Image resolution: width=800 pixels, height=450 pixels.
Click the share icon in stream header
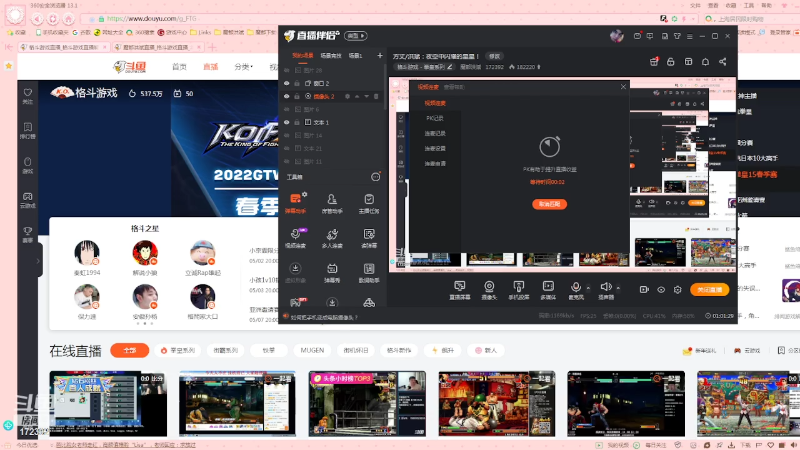point(722,62)
